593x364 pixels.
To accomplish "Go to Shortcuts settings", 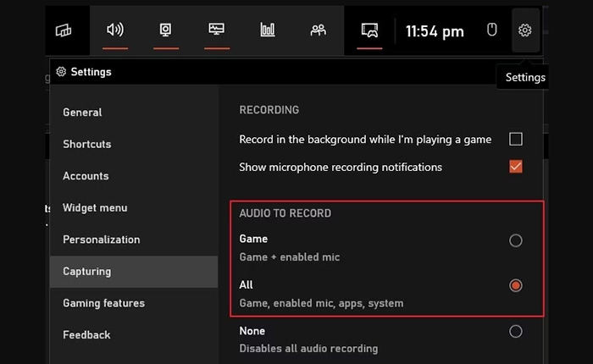I will (x=86, y=144).
